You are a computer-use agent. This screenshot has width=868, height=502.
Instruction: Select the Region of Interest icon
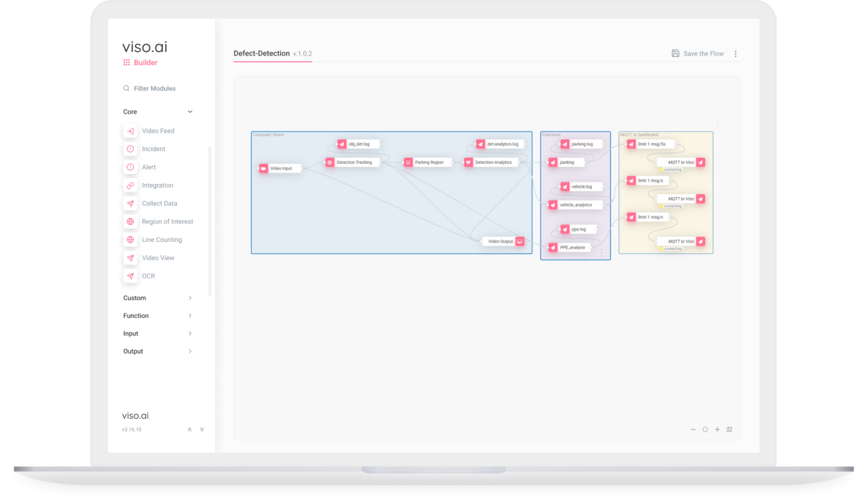point(130,222)
